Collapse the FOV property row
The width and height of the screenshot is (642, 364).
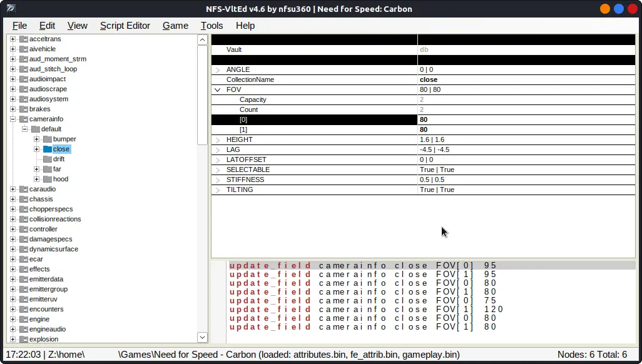(218, 89)
